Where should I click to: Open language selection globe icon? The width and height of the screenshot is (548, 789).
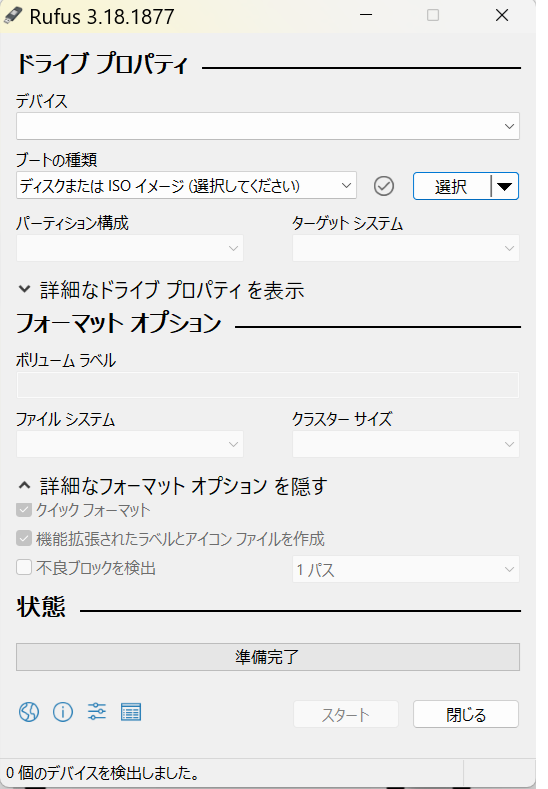[29, 712]
